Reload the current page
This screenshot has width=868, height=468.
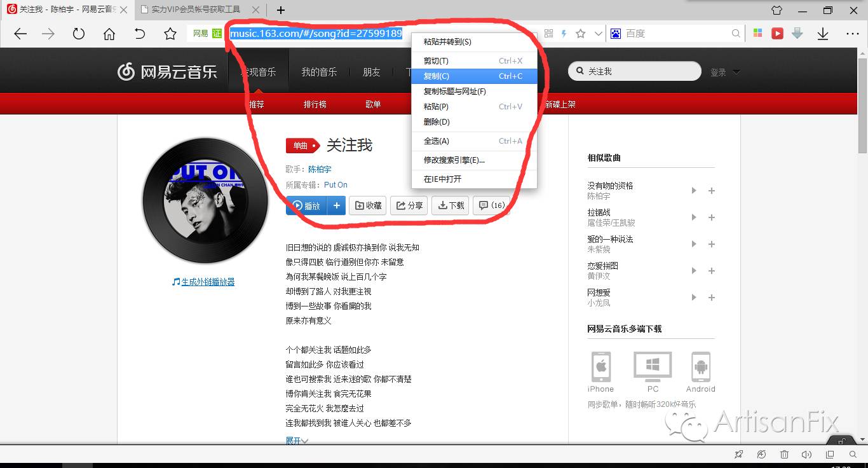coord(79,34)
